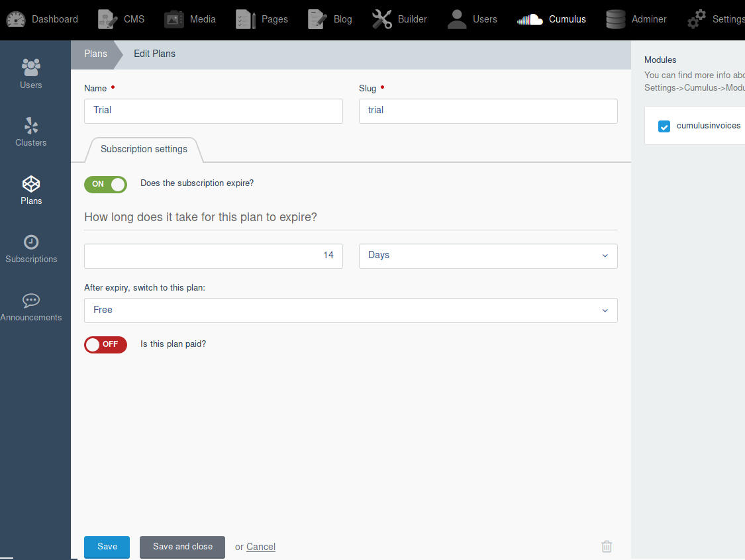Open the Adminer menu label
This screenshot has height=560, width=745.
point(649,19)
